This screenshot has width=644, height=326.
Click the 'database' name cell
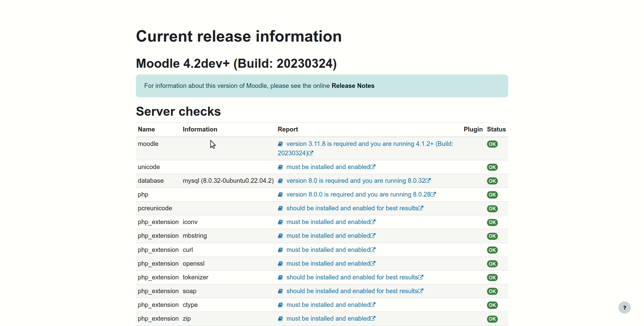(151, 181)
